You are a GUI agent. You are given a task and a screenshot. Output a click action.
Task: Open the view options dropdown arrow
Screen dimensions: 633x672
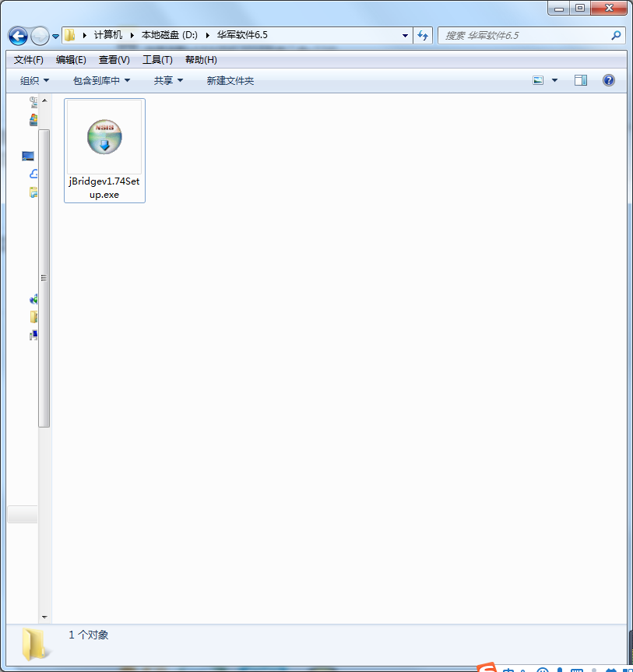[x=554, y=80]
